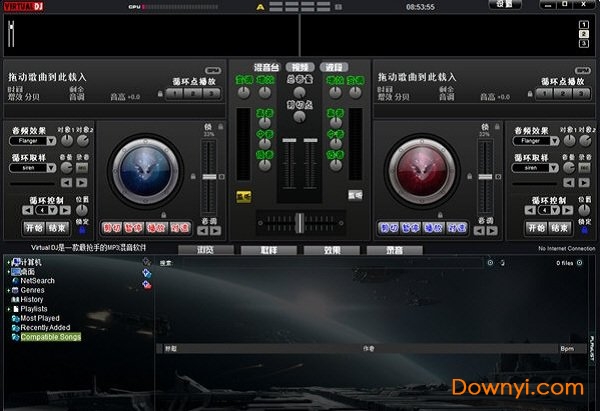Click the yellow headphone cue button on mixer
The height and width of the screenshot is (411, 600).
pos(244,194)
